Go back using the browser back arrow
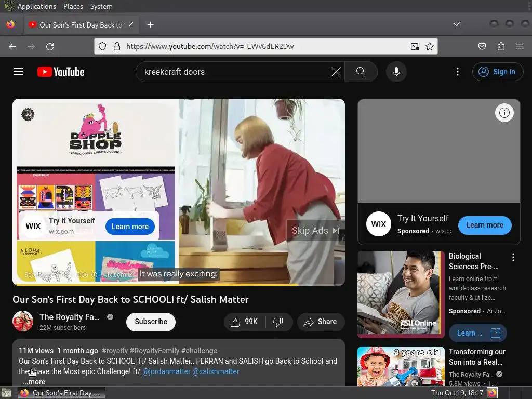 pos(12,46)
